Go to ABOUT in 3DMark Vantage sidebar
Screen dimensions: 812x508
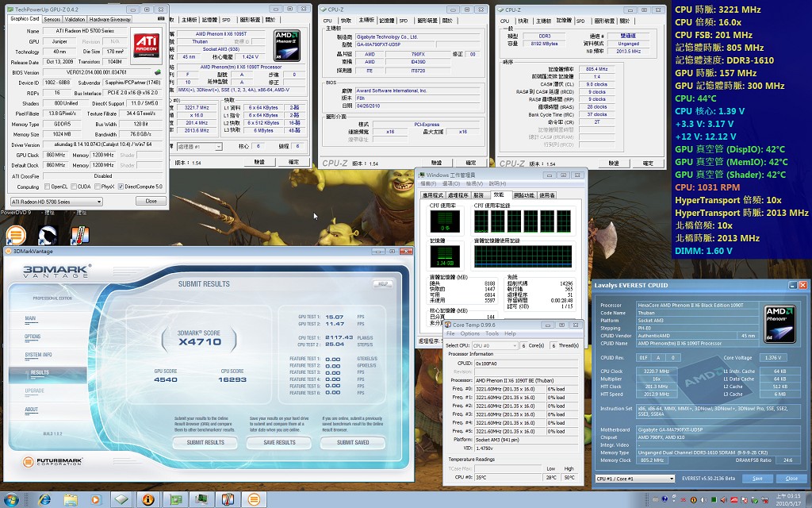pos(31,410)
